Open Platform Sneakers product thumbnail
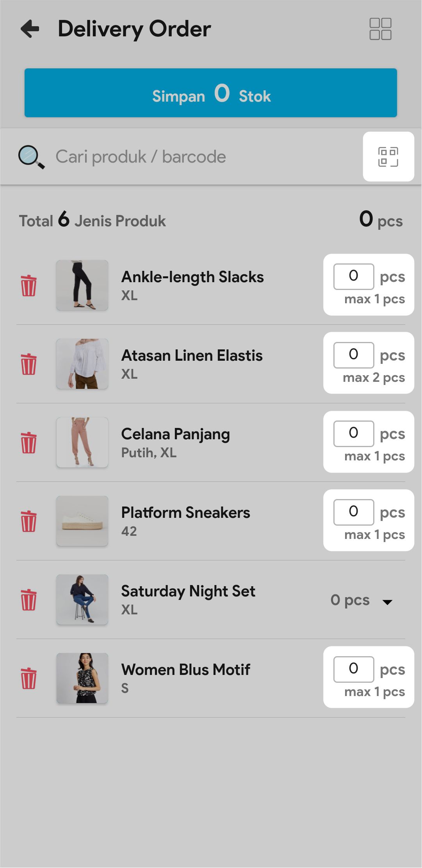 coord(82,521)
